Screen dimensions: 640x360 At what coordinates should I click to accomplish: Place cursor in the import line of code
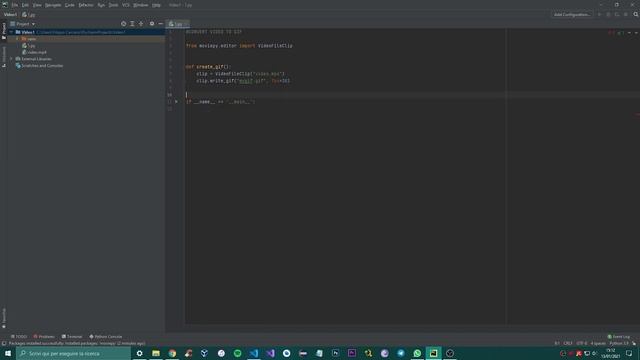click(x=239, y=46)
